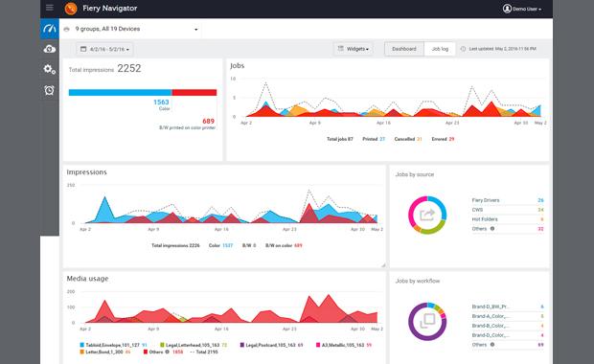The width and height of the screenshot is (594, 364).
Task: Open the cloud sync sidebar icon
Action: pos(50,49)
